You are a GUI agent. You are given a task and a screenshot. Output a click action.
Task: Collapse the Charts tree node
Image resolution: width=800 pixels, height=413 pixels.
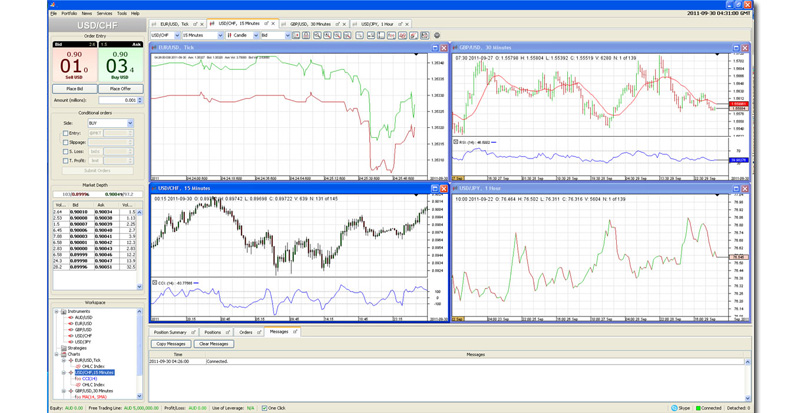coord(57,354)
